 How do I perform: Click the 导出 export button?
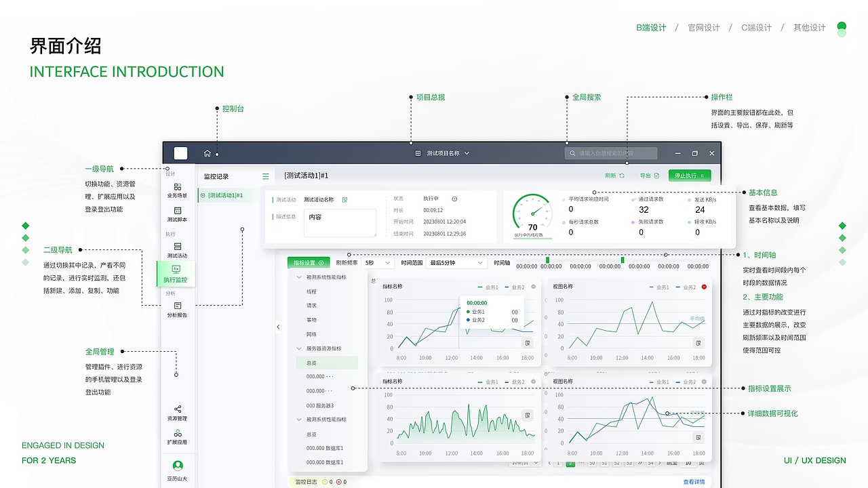(x=650, y=176)
